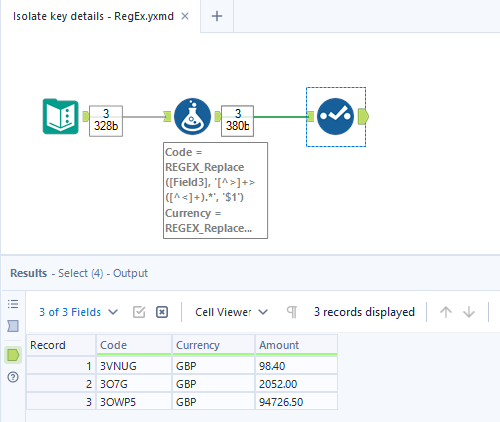Toggle the show whitespace pilcrow icon
Viewport: 500px width, 422px height.
(292, 312)
